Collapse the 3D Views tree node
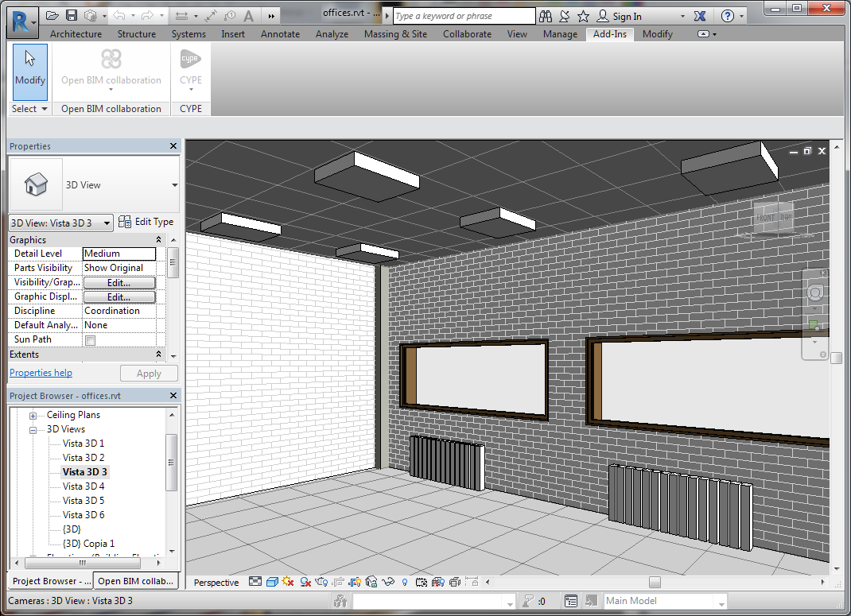851x616 pixels. 33,430
